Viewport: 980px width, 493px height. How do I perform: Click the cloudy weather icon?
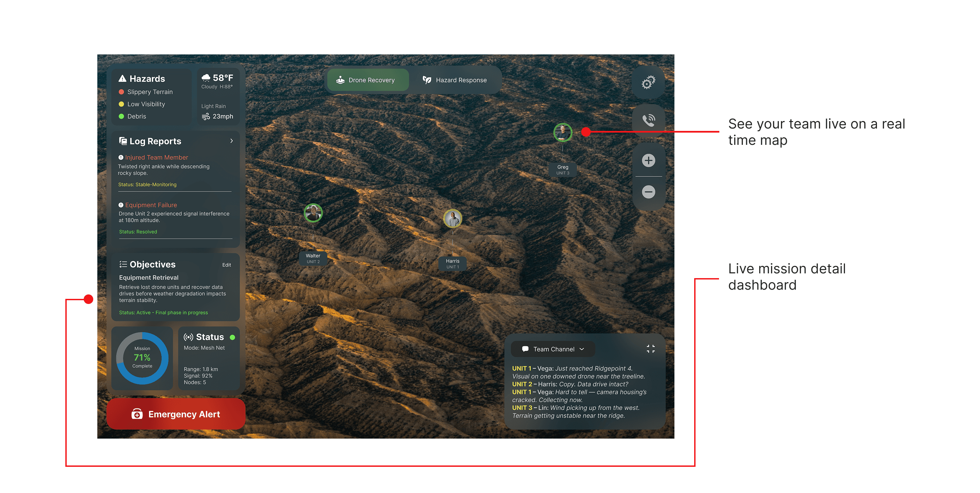(x=206, y=78)
